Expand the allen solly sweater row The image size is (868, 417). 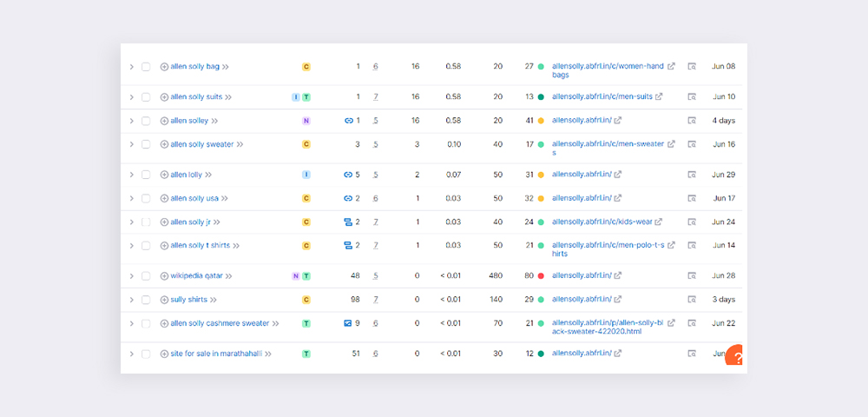click(132, 144)
